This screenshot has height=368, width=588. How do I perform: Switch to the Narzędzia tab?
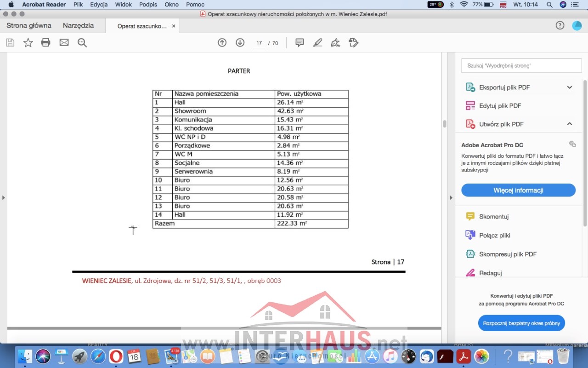(78, 26)
